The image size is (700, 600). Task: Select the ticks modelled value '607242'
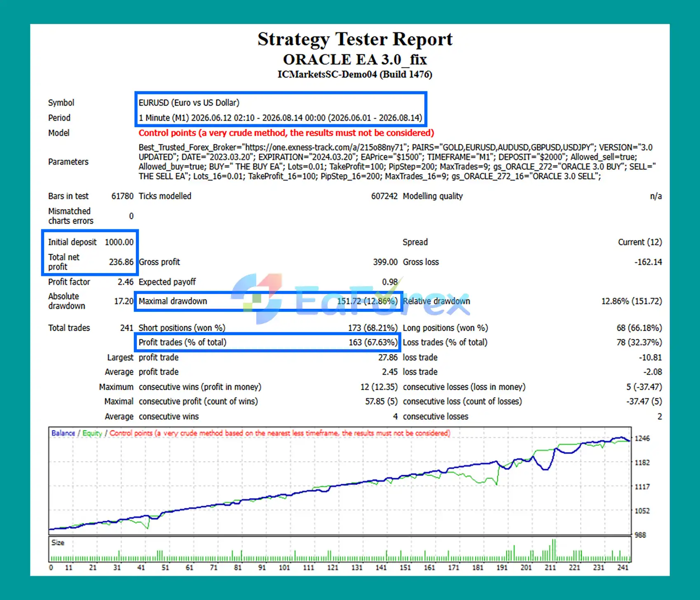click(x=384, y=196)
